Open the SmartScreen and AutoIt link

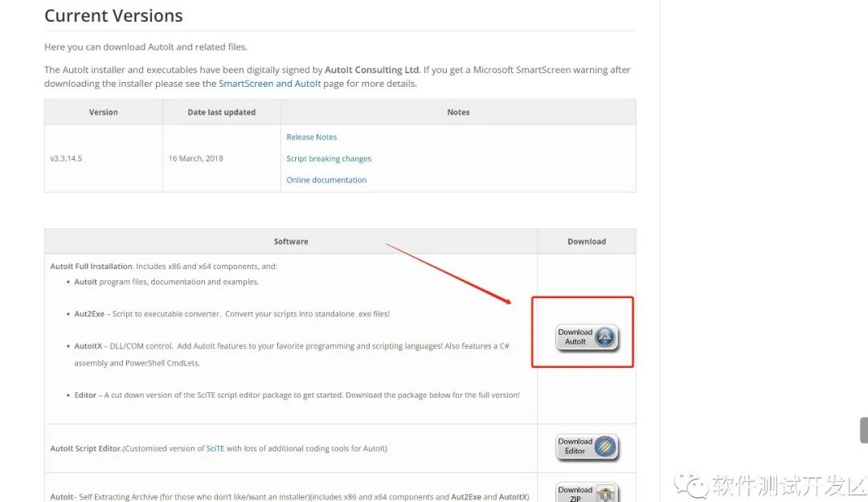(269, 84)
